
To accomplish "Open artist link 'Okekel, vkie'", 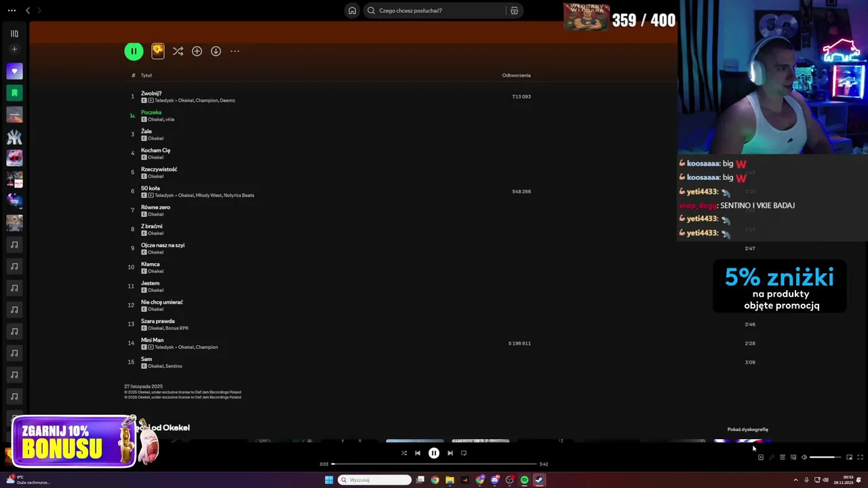I will [161, 119].
